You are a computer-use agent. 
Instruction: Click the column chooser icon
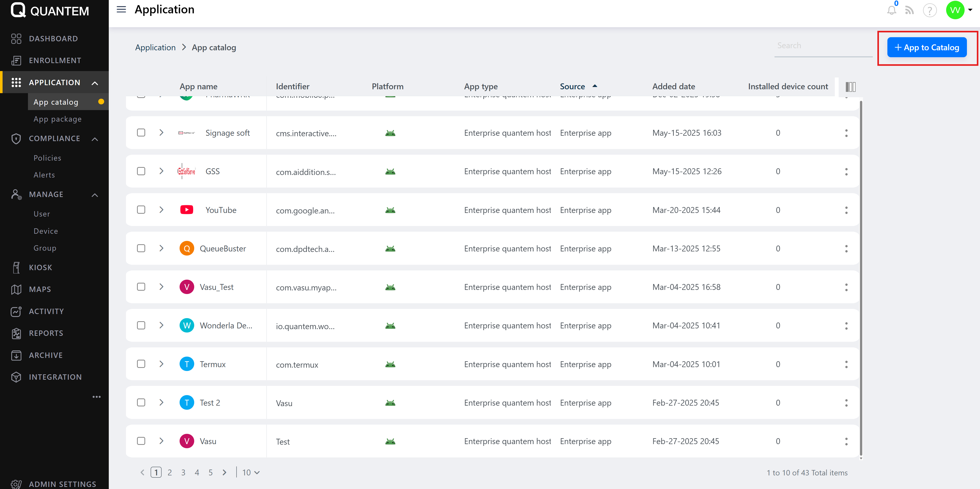click(x=850, y=87)
